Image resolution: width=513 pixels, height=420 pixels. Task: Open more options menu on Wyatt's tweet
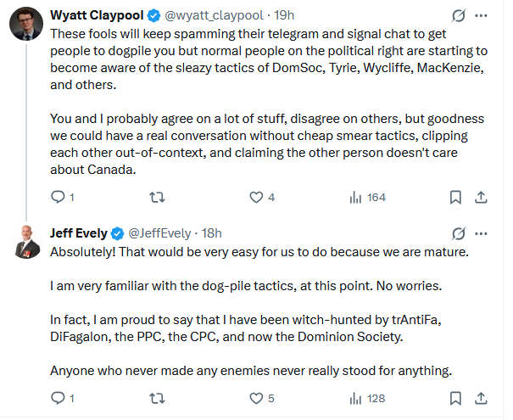(481, 16)
